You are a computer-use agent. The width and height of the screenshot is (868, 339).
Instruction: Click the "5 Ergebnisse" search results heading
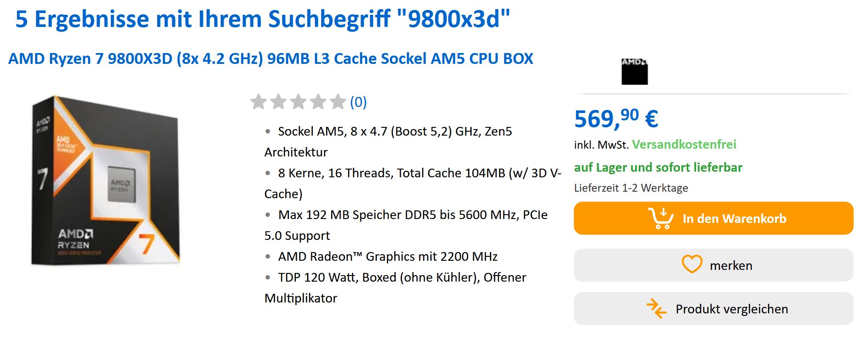262,19
